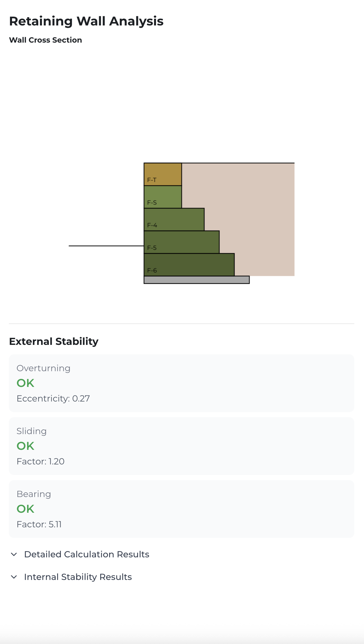This screenshot has height=644, width=364.
Task: Click the bearing Factor: 5.11 value
Action: 39,524
